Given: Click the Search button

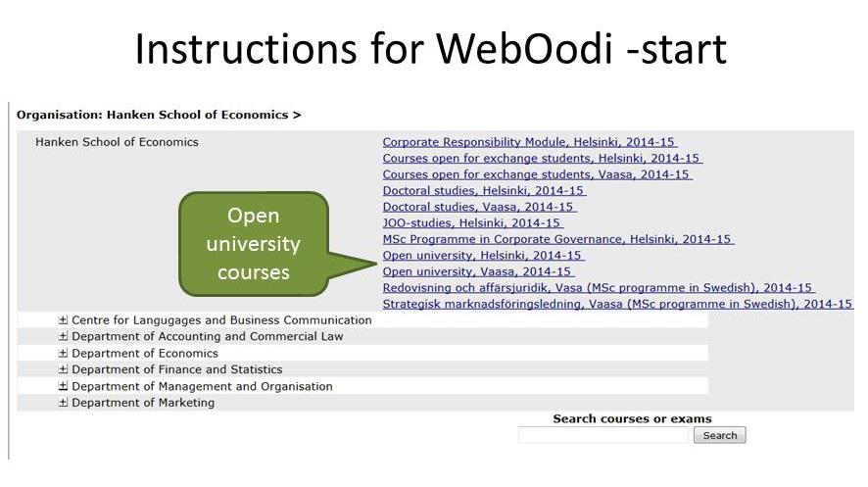Looking at the screenshot, I should tap(719, 435).
